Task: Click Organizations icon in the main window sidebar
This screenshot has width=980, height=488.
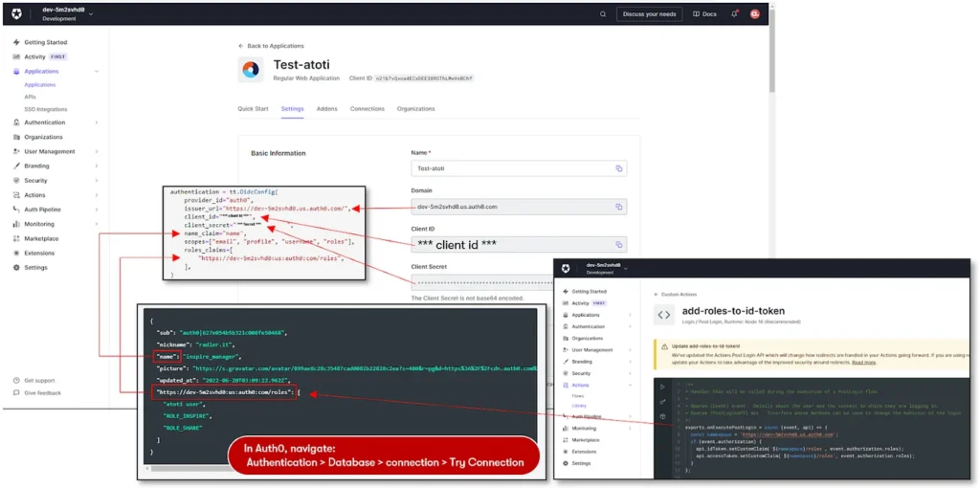Action: (17, 137)
